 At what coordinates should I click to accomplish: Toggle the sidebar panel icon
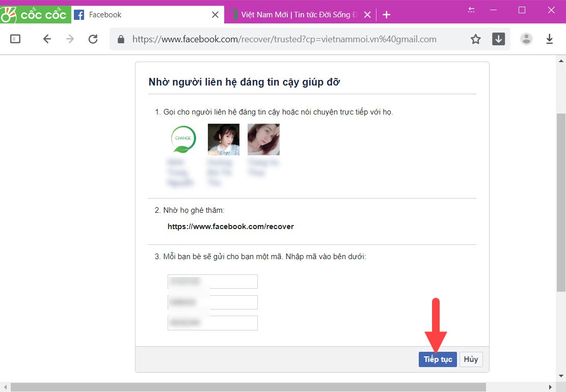tap(15, 39)
